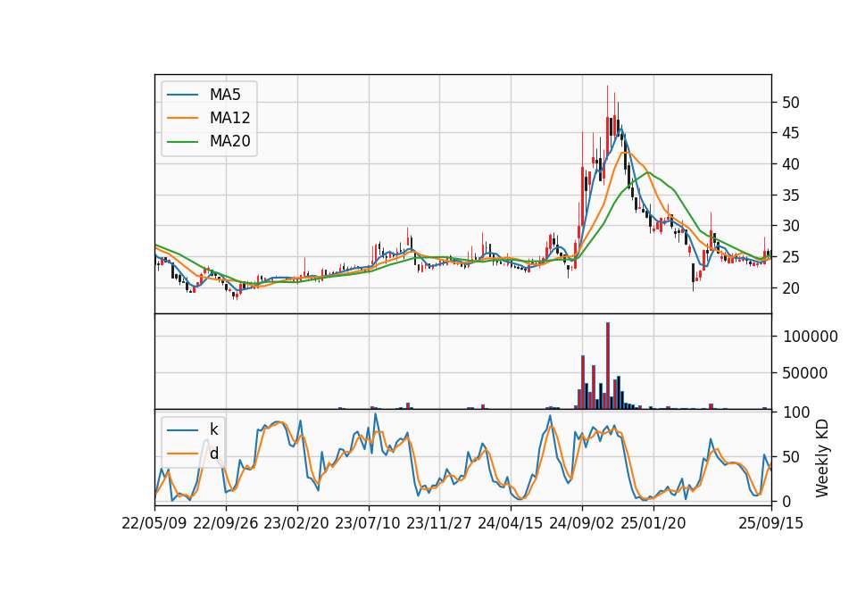Click the peak of the green MA20 line
Image resolution: width=857 pixels, height=616 pixels.
[x=648, y=172]
